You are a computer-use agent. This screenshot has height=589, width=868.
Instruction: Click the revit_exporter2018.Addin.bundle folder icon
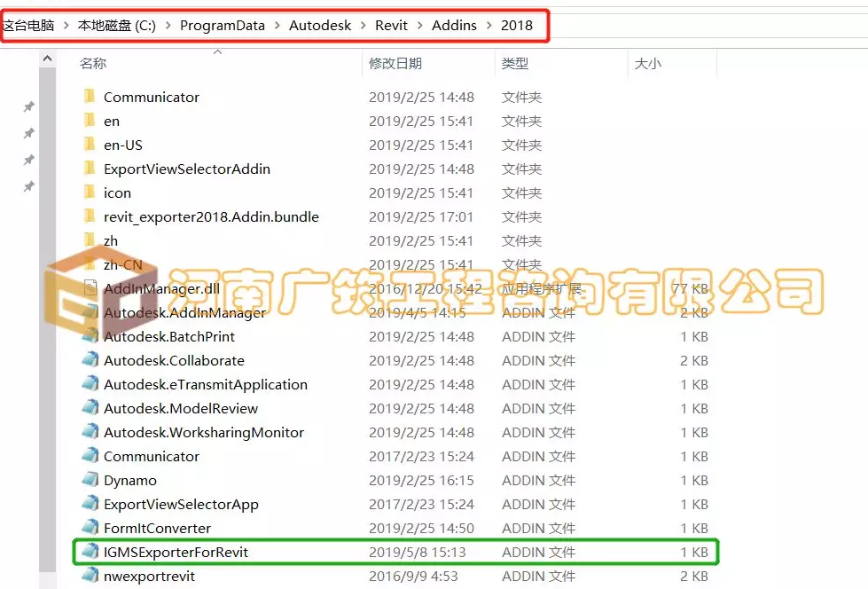coord(90,216)
